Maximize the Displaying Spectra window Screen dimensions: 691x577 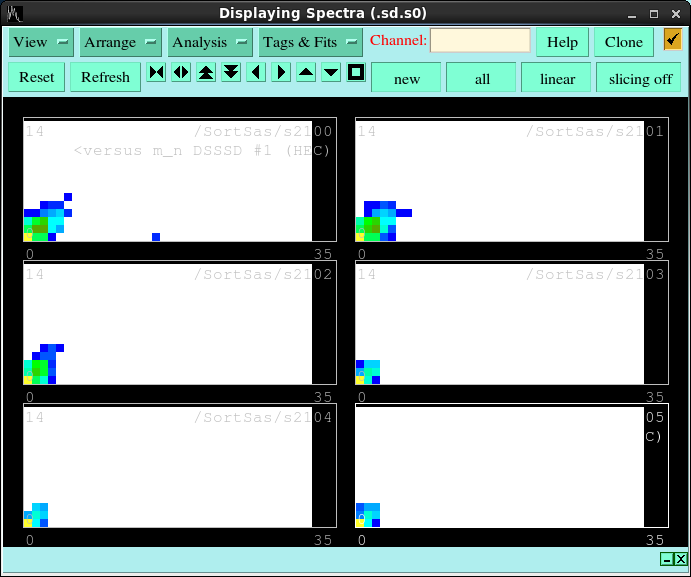[x=654, y=14]
